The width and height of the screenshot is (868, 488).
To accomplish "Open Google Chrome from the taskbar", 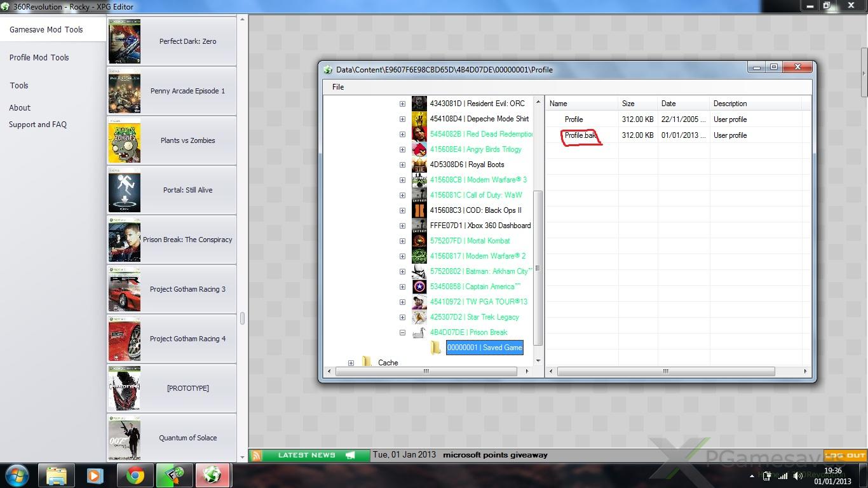I will [135, 475].
